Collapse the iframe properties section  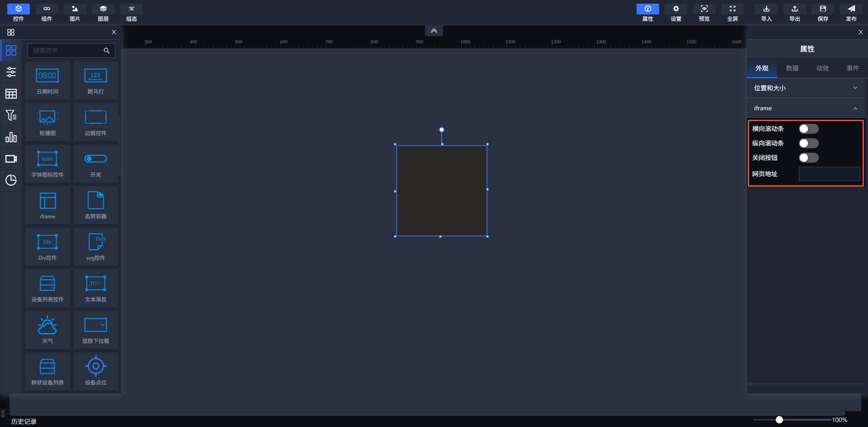point(855,108)
